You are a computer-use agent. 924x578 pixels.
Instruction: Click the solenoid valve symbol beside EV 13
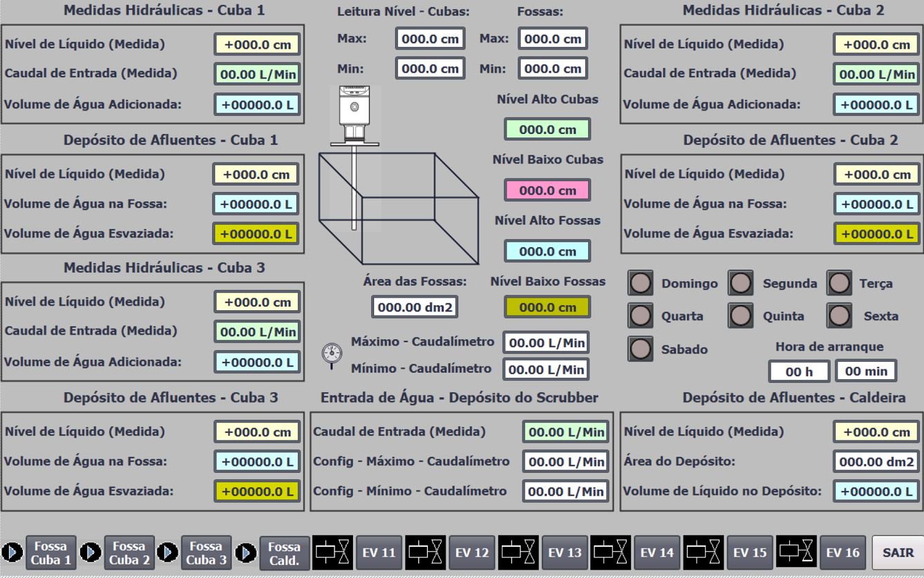tap(519, 552)
